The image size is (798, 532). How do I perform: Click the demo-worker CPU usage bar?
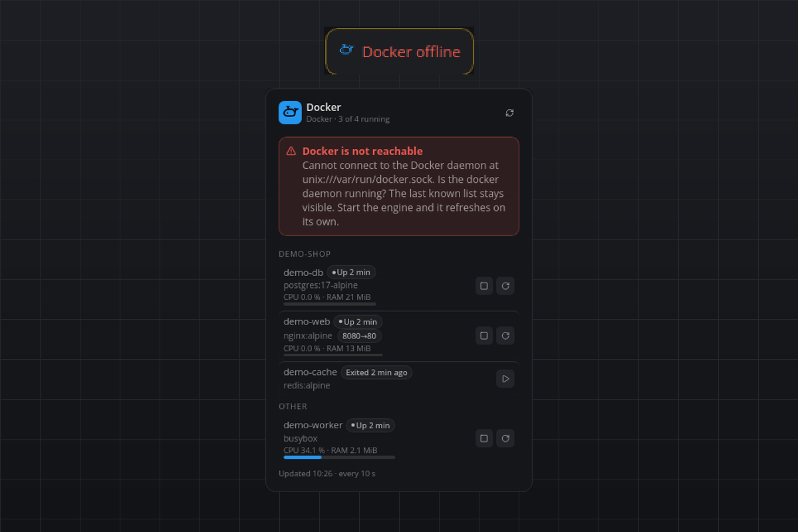click(339, 458)
